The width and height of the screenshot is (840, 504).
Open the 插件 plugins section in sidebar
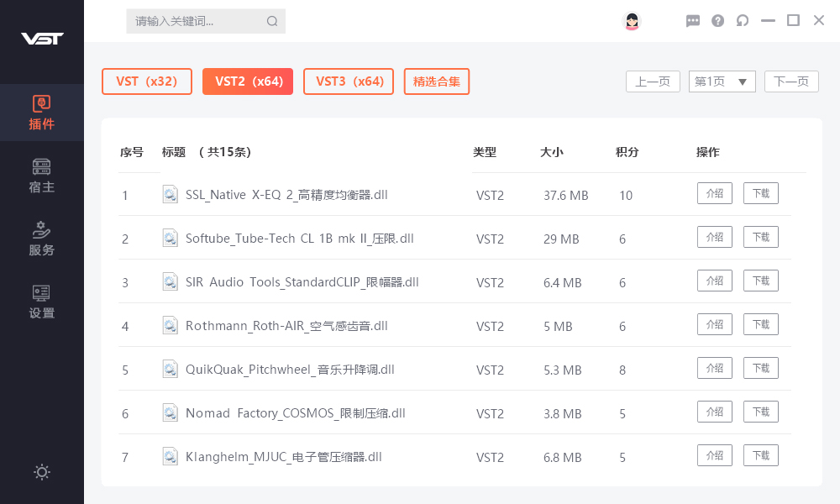(x=42, y=113)
